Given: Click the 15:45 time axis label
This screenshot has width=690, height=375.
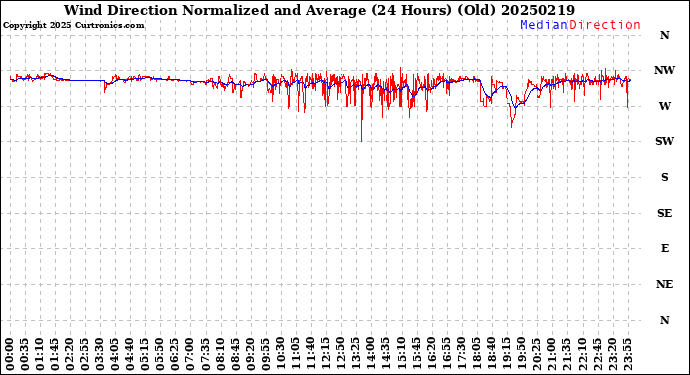Looking at the screenshot, I should point(415,354).
